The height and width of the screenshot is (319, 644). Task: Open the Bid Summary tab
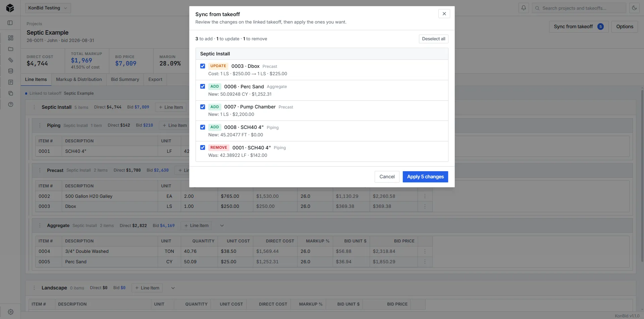point(125,80)
